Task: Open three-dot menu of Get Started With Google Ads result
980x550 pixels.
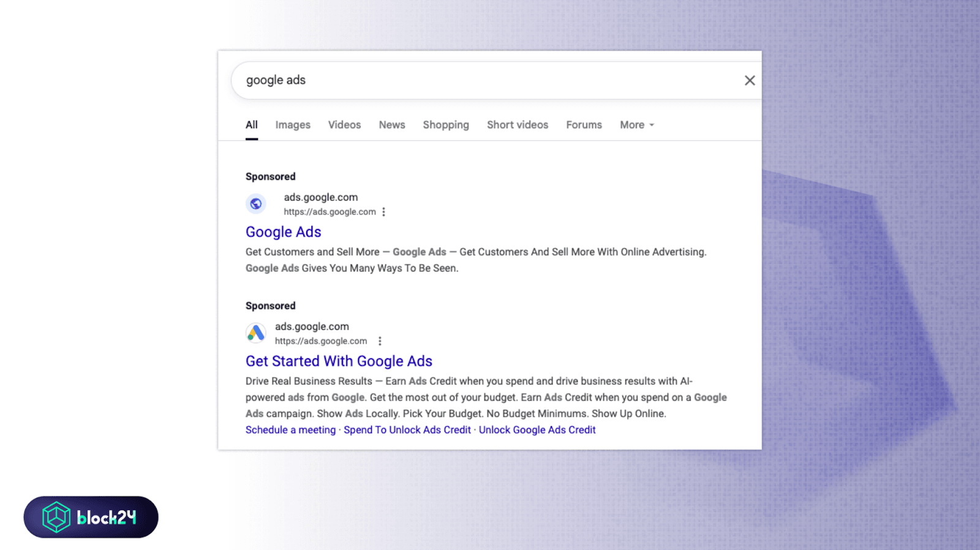Action: click(x=380, y=341)
